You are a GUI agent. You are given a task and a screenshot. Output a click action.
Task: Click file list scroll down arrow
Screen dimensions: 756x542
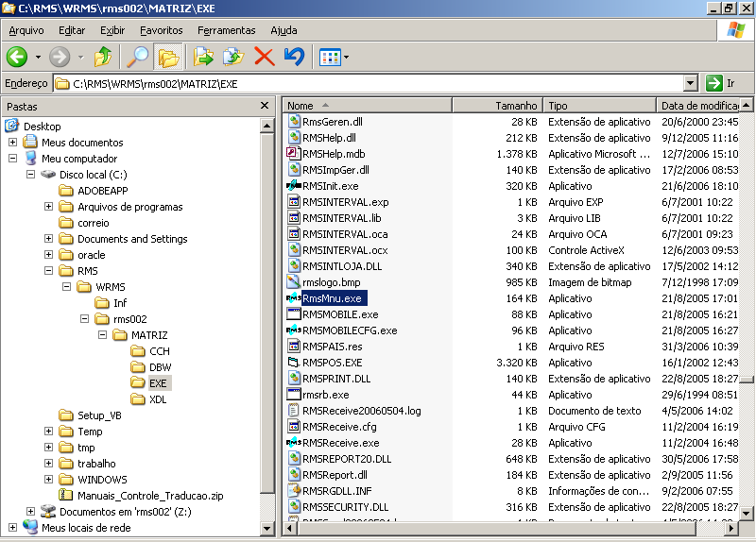pos(747,513)
